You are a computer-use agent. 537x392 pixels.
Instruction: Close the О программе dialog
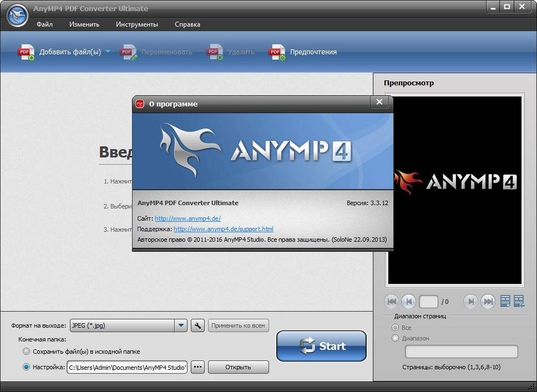coord(379,102)
